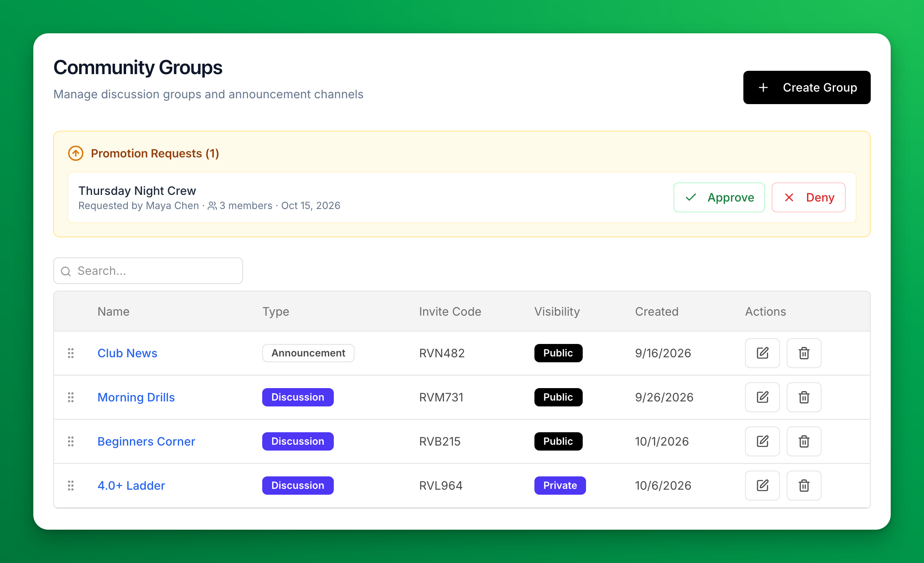Click the members icon in request

[212, 206]
